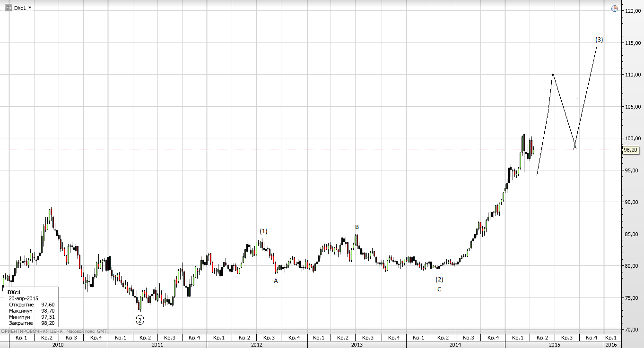Click the 110,00 price axis label
The width and height of the screenshot is (644, 348).
point(633,75)
